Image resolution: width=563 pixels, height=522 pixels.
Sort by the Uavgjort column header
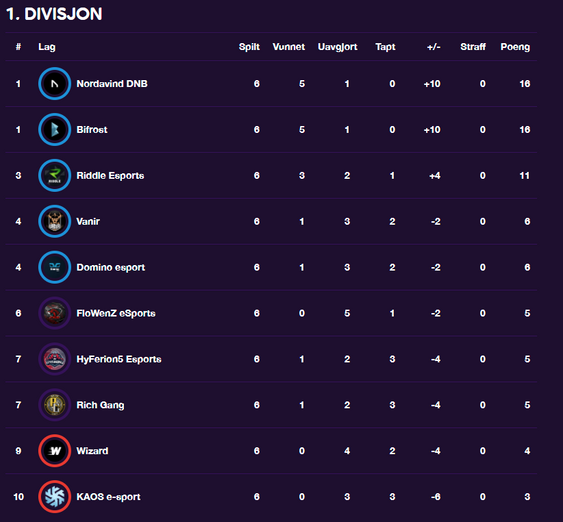338,47
